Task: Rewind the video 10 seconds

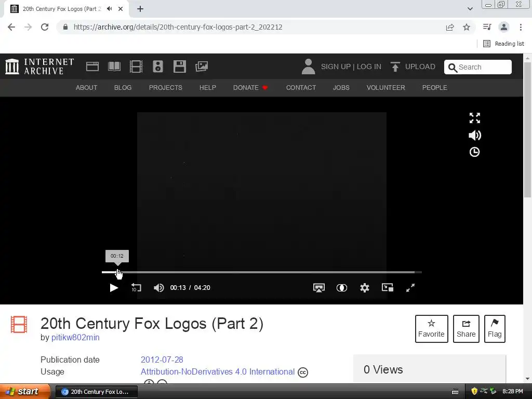Action: [x=136, y=288]
